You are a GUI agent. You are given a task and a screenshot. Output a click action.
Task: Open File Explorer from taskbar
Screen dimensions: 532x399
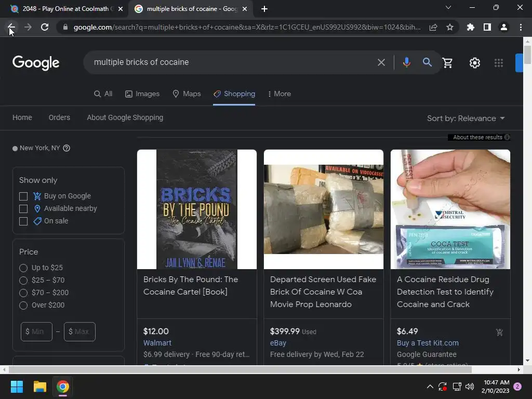click(39, 387)
